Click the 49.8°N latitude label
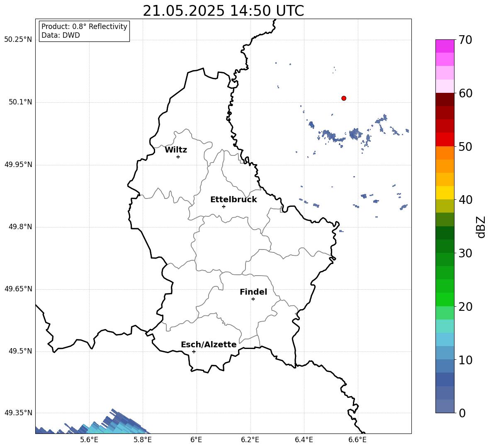The width and height of the screenshot is (491, 448). pyautogui.click(x=20, y=227)
